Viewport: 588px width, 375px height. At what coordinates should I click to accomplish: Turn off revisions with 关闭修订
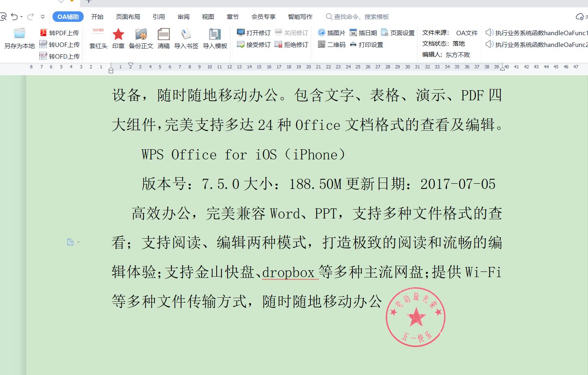click(292, 33)
